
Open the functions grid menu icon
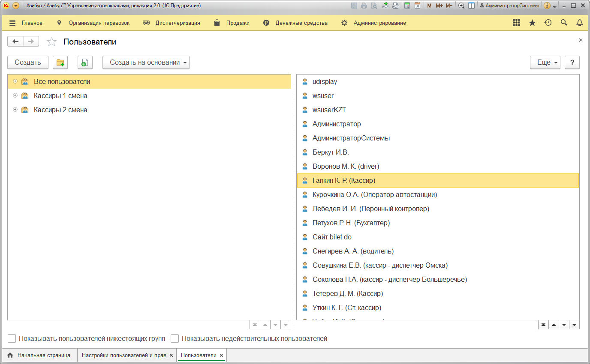(516, 23)
